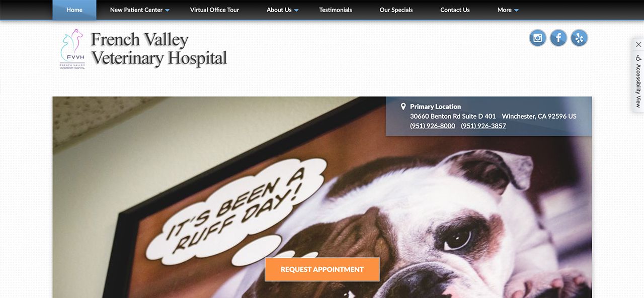
Task: Click the Request Appointment button
Action: 322,269
